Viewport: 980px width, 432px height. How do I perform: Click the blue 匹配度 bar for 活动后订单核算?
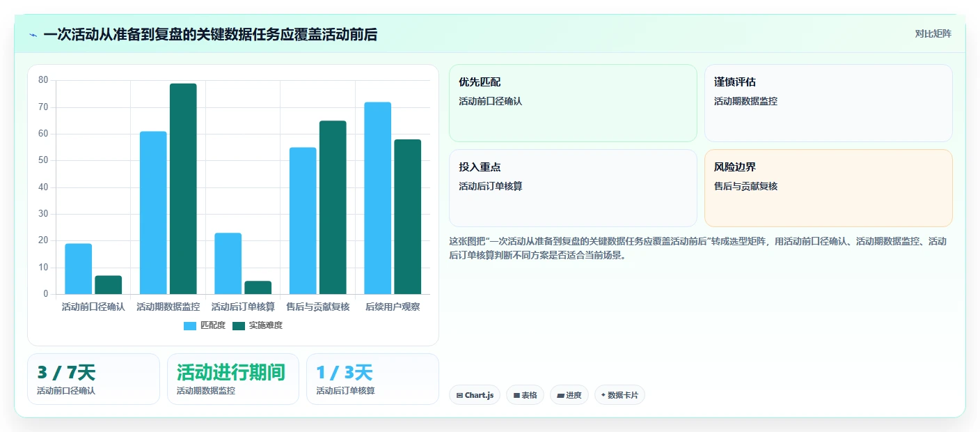[x=228, y=263]
